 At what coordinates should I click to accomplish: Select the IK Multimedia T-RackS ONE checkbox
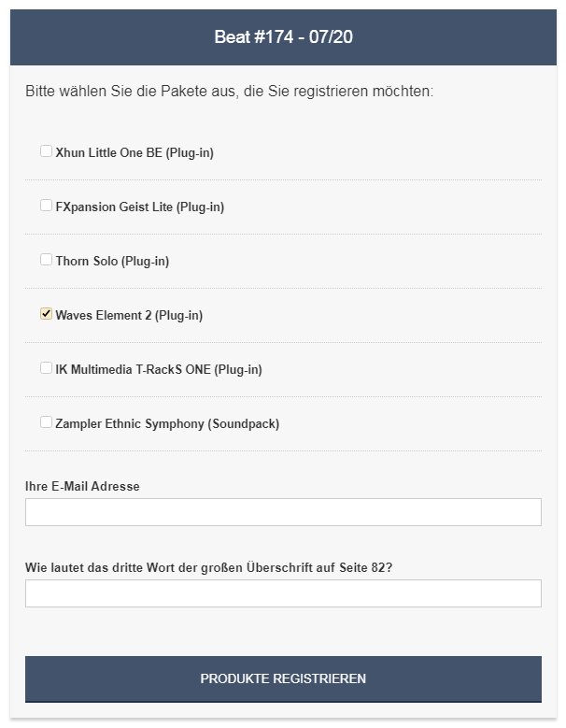(46, 368)
